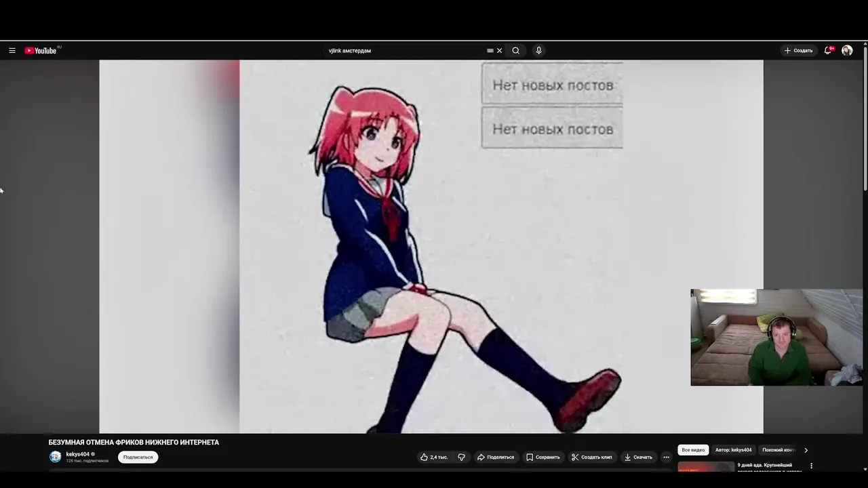
Task: Click the magnifier search button
Action: click(516, 51)
